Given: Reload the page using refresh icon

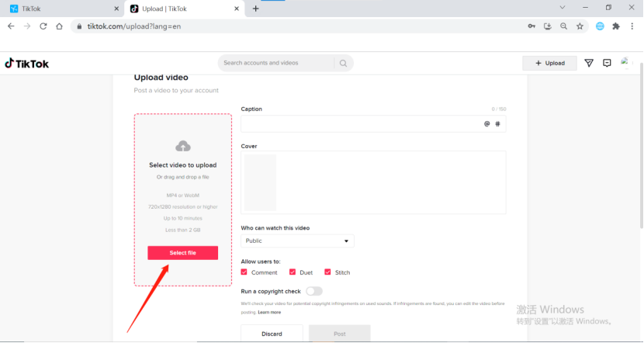Looking at the screenshot, I should [x=43, y=26].
